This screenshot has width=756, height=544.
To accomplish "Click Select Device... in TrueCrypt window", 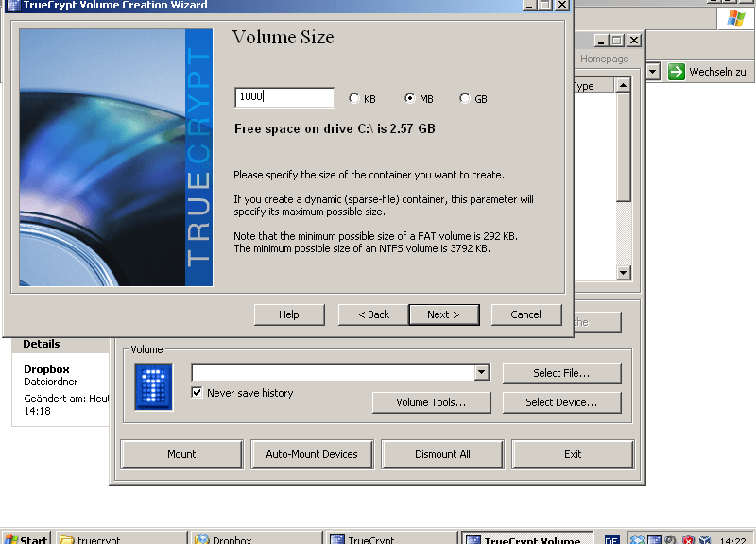I will click(x=561, y=402).
